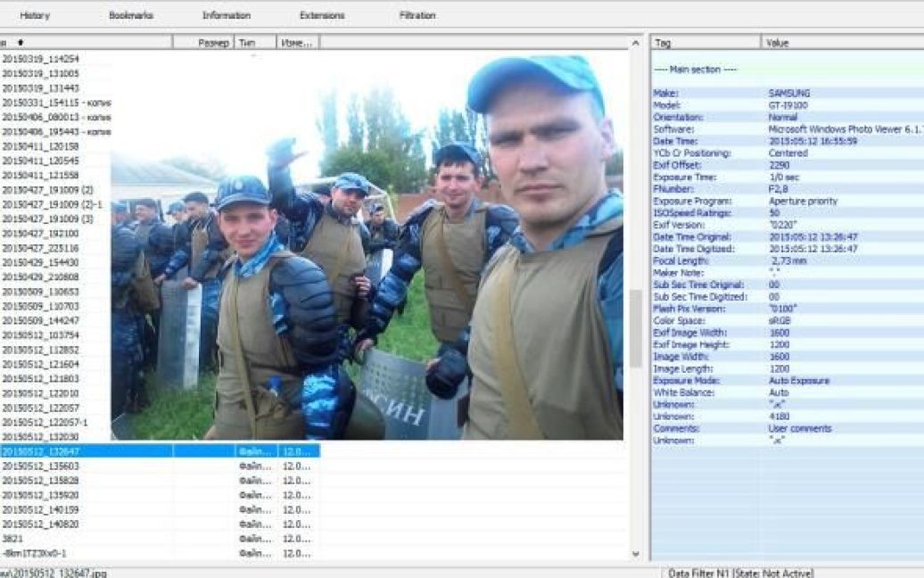Select file 20150411_120158
Screen dimensions: 924x578
[40, 146]
